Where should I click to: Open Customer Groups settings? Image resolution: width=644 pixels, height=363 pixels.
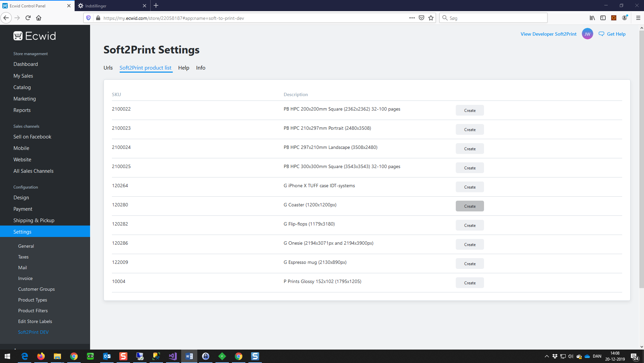pos(36,289)
